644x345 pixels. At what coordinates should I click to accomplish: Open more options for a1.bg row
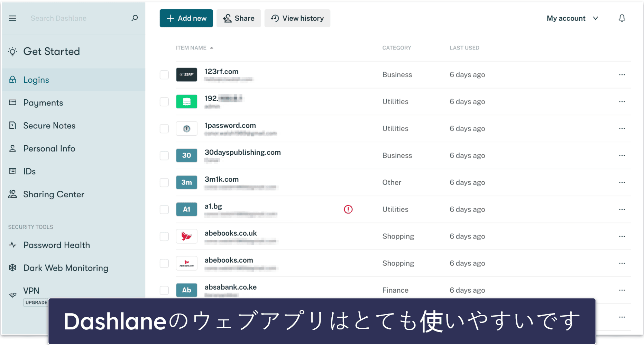tap(622, 209)
